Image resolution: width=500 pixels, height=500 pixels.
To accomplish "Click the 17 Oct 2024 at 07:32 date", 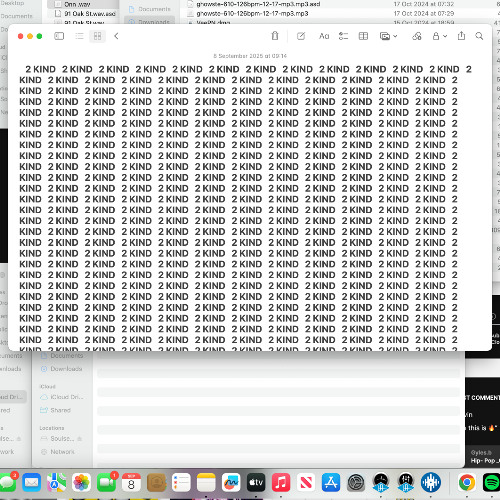I will coord(424,4).
